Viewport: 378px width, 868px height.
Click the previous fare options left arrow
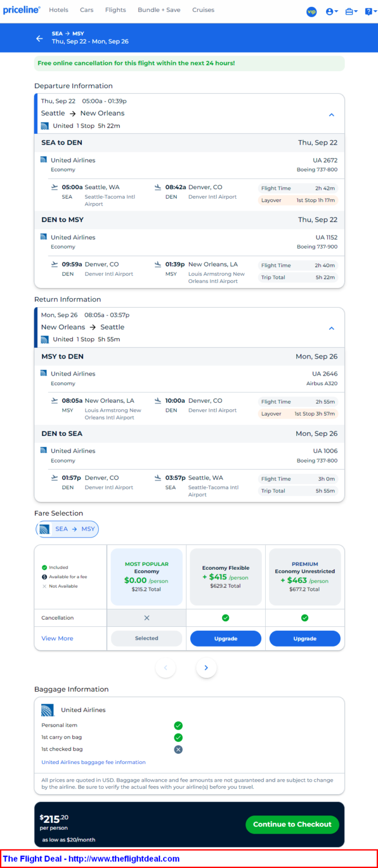165,668
